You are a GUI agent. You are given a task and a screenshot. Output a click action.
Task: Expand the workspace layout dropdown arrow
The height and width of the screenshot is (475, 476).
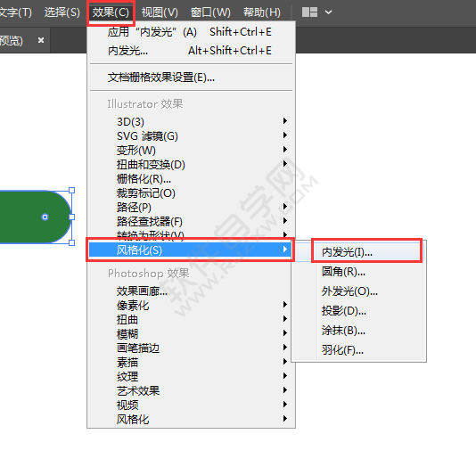coord(328,12)
